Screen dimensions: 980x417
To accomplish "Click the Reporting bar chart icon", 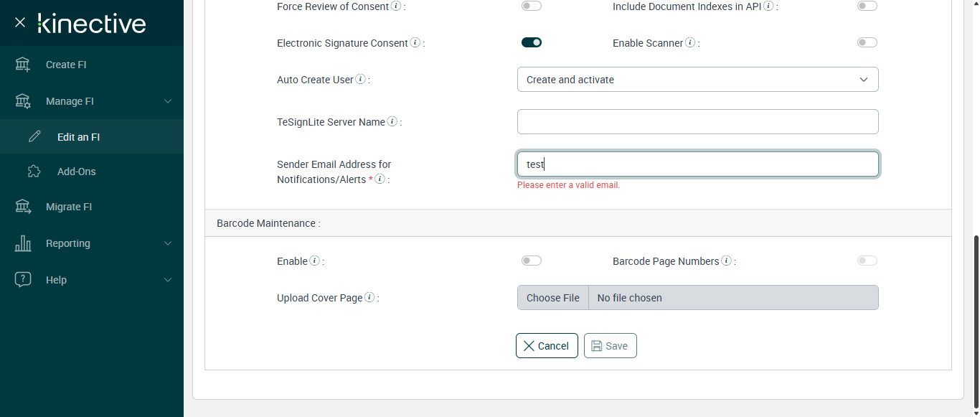I will (x=23, y=243).
